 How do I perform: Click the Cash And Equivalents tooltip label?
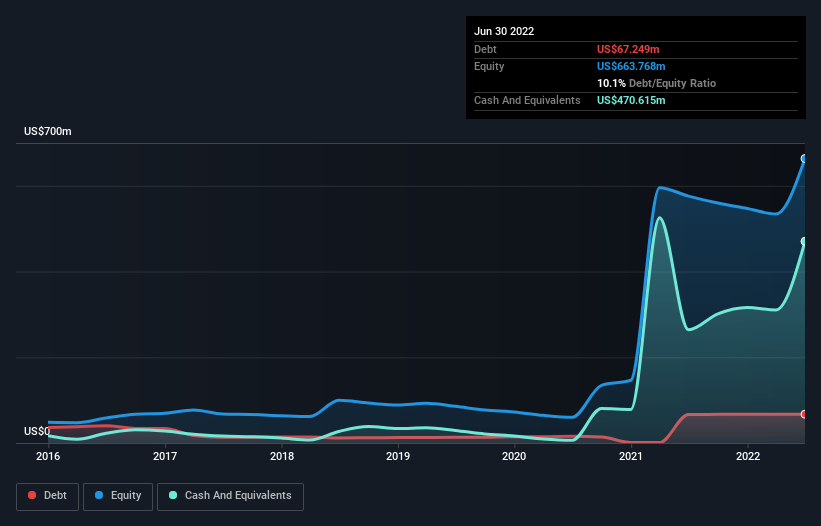pos(527,100)
